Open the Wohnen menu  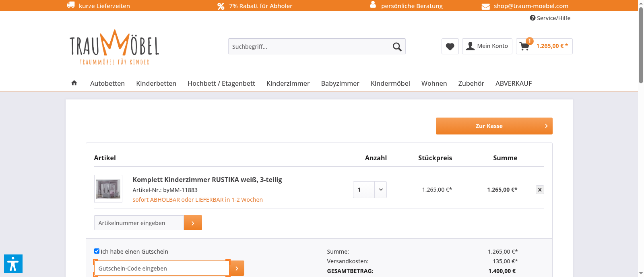[x=434, y=83]
